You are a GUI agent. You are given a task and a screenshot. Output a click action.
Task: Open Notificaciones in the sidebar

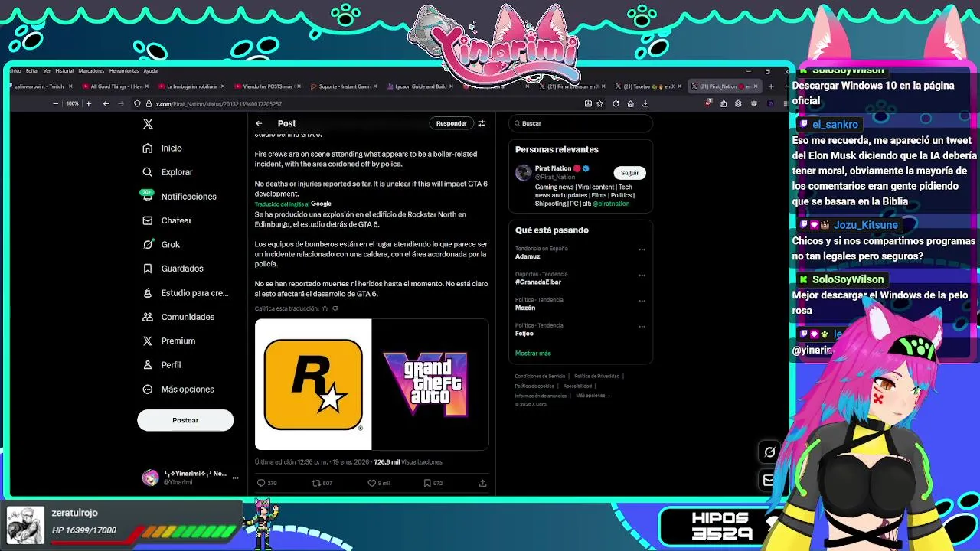179,197
